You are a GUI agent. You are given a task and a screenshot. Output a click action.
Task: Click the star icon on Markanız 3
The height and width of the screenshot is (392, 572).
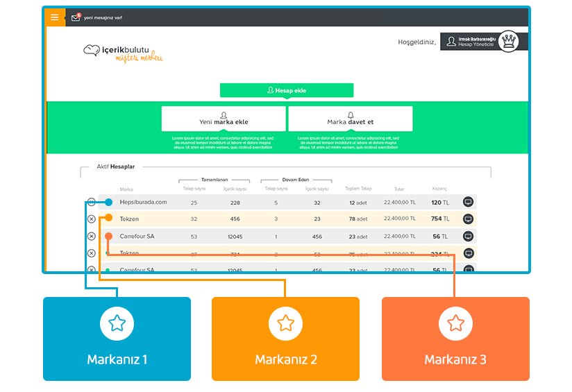coord(455,323)
